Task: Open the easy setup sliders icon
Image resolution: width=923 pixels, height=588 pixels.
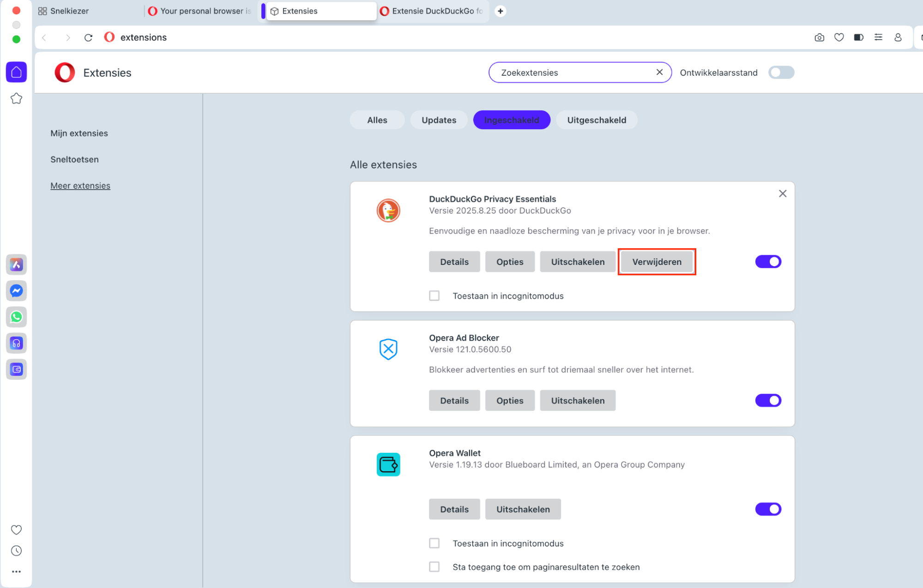Action: coord(878,37)
